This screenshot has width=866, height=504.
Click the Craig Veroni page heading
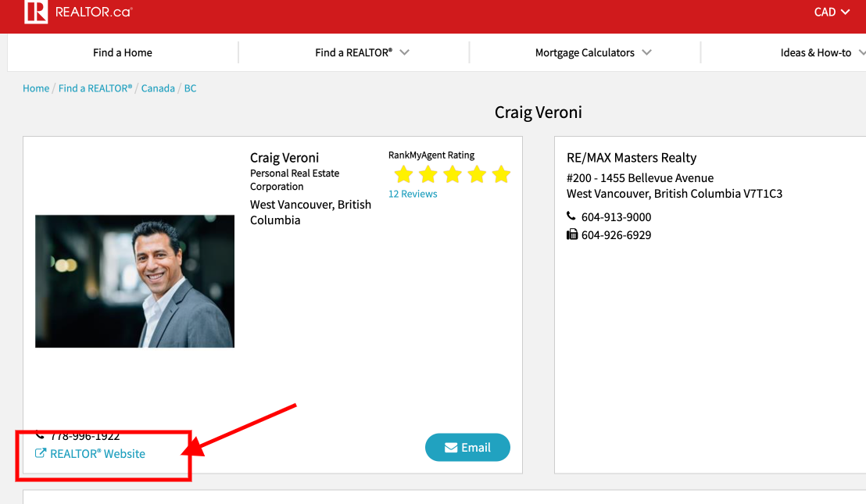[538, 113]
